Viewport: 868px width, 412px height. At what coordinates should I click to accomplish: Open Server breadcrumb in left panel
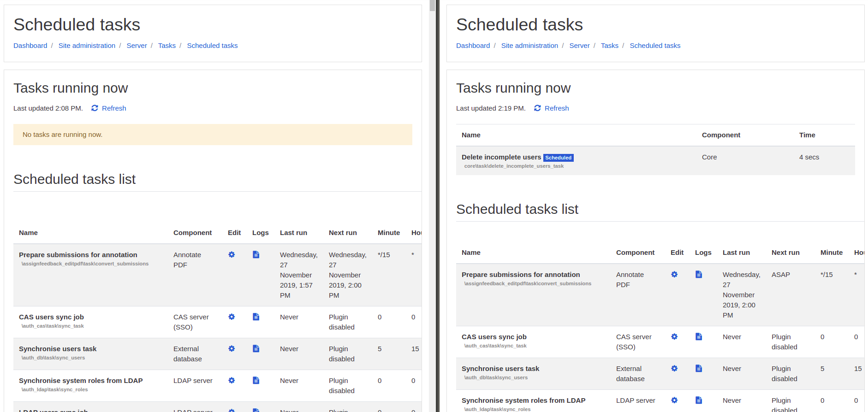click(137, 46)
